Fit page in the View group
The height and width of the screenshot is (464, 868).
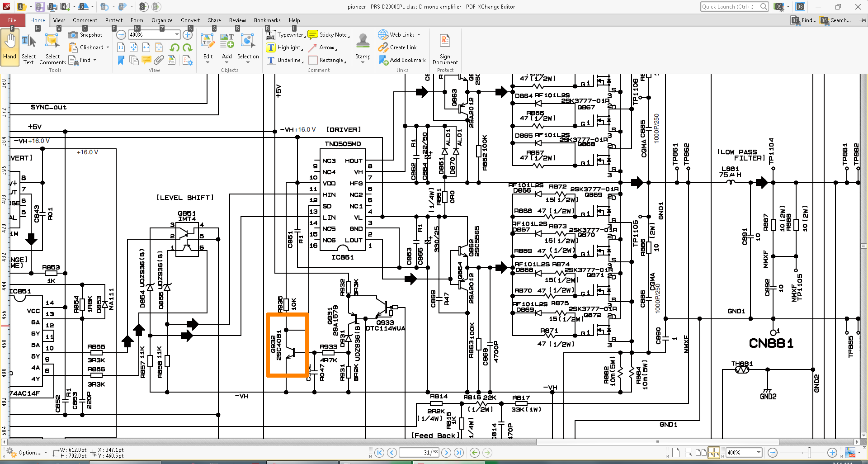coord(134,47)
